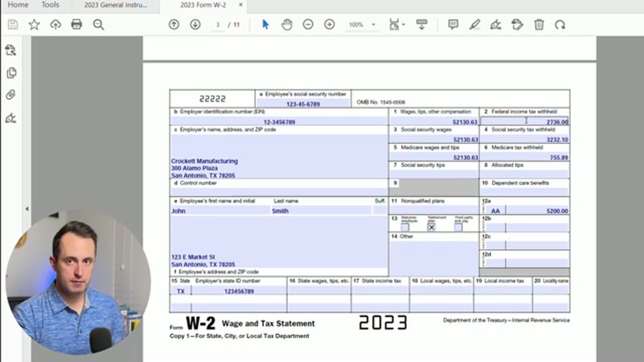Click the State field TX

181,291
